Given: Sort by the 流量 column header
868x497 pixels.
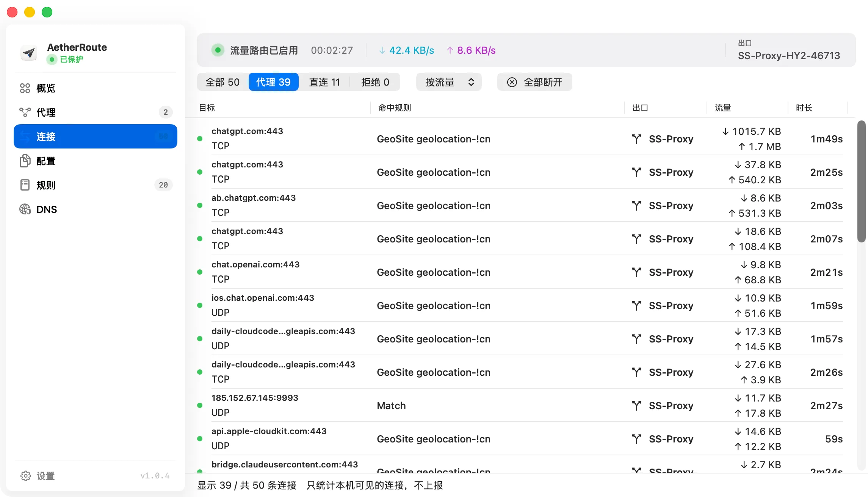Looking at the screenshot, I should pyautogui.click(x=723, y=108).
